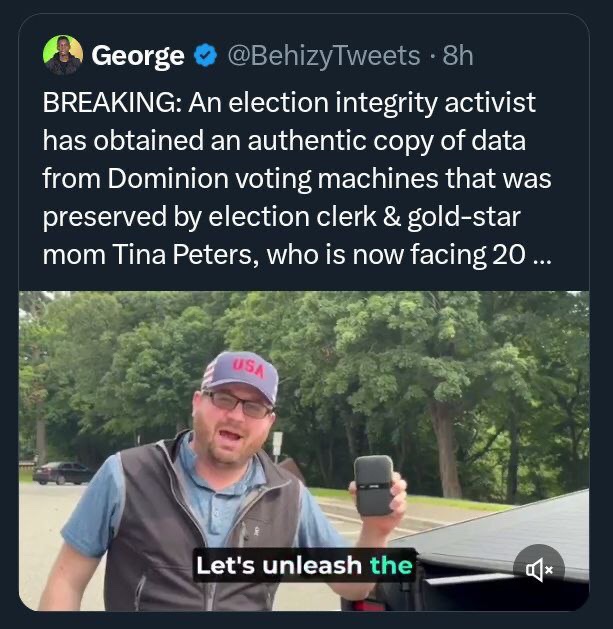Click the green highlighted caption word "the"
613x629 pixels.
(x=391, y=565)
